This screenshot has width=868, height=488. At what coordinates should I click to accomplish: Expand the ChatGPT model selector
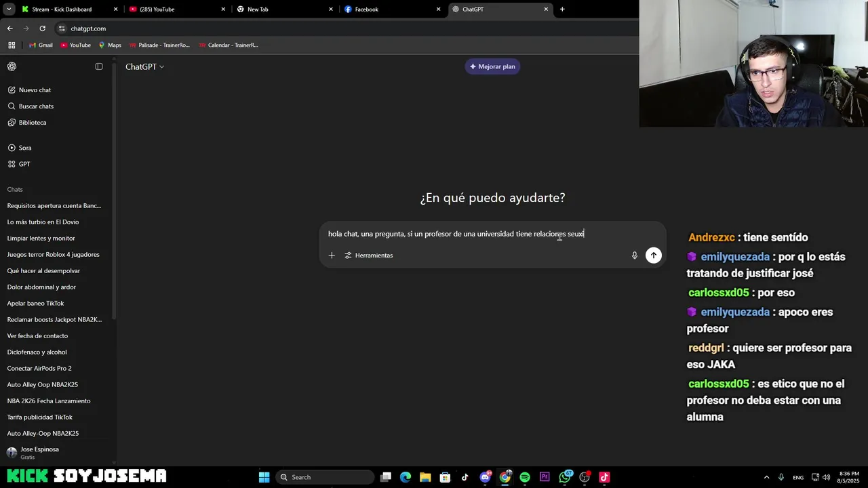click(145, 66)
